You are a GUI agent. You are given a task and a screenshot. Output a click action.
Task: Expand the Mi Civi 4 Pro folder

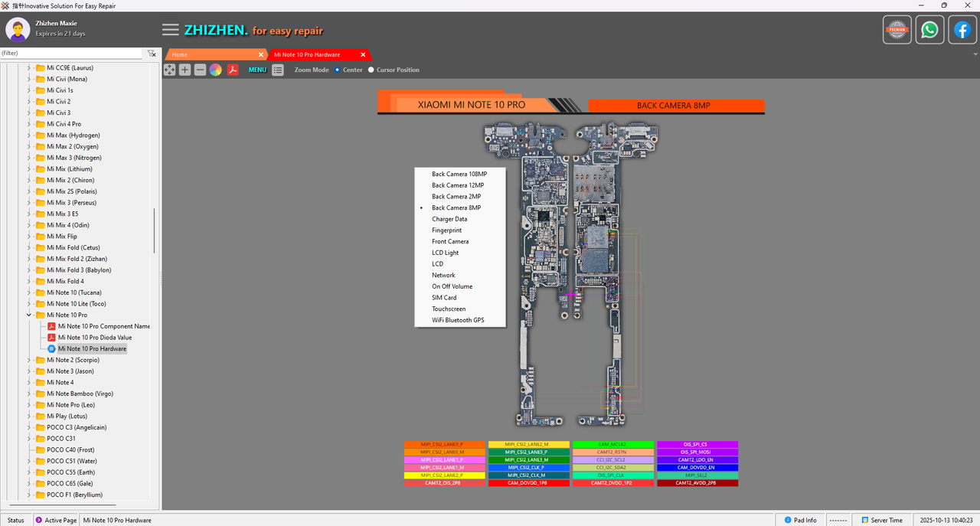click(29, 124)
